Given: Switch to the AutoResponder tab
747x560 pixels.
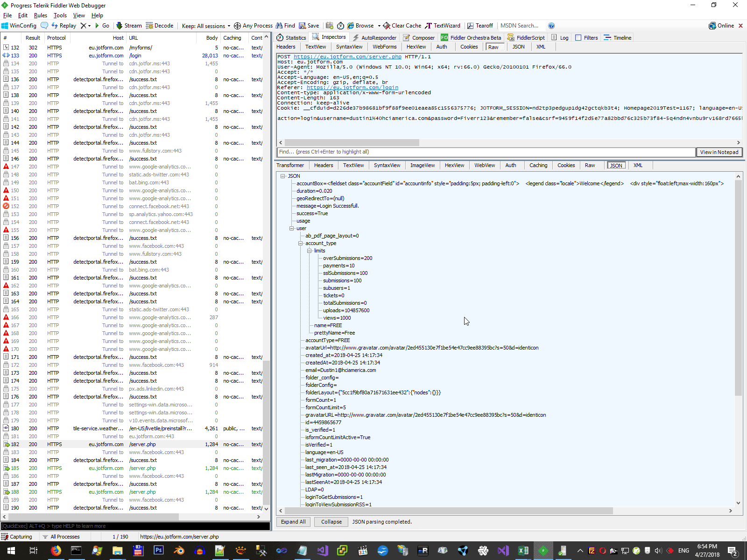Looking at the screenshot, I should point(374,38).
